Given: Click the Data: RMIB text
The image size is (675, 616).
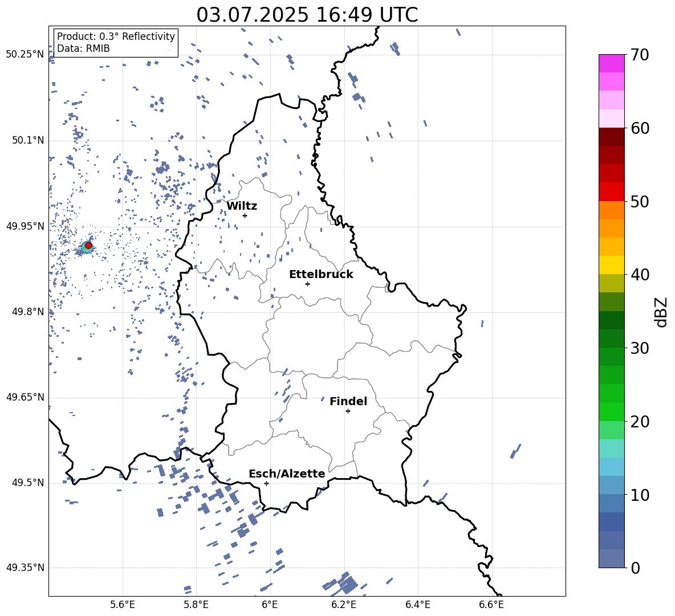Looking at the screenshot, I should (x=83, y=48).
